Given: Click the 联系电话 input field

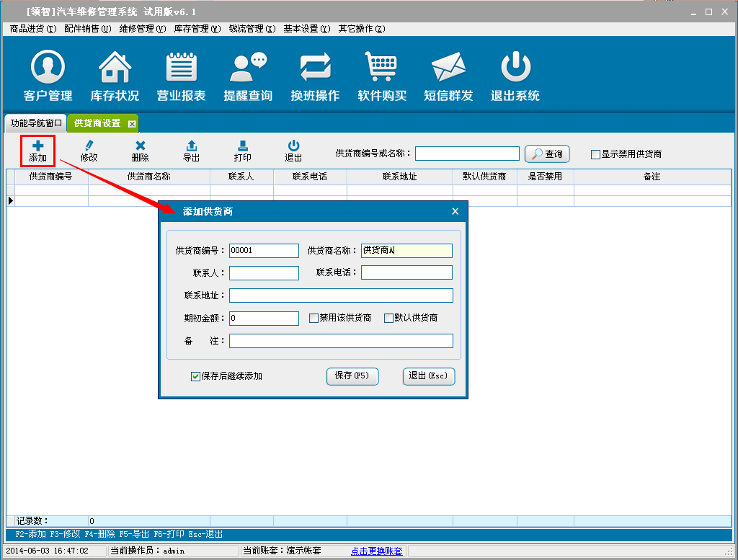Looking at the screenshot, I should [406, 272].
